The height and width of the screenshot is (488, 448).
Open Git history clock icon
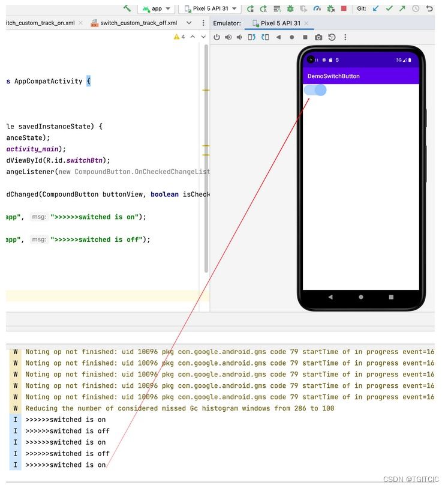pyautogui.click(x=416, y=8)
